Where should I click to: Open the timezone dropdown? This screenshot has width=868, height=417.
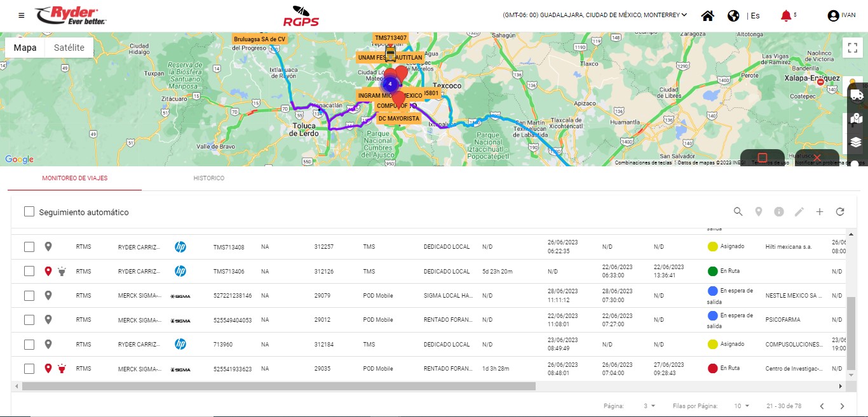point(595,15)
